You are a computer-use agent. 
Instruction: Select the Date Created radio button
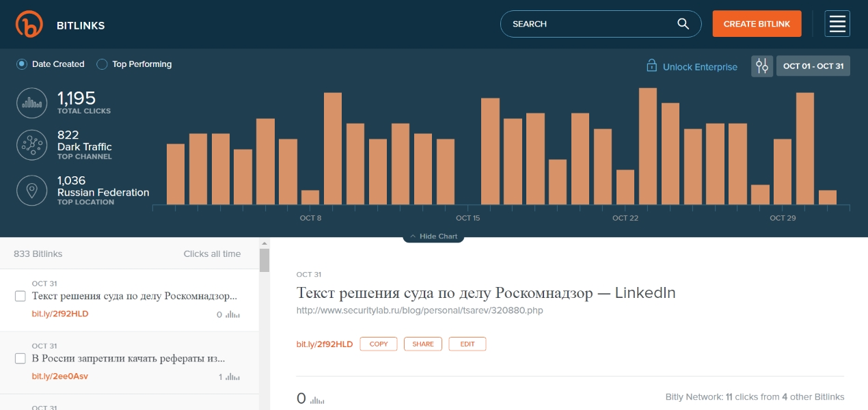(x=22, y=64)
